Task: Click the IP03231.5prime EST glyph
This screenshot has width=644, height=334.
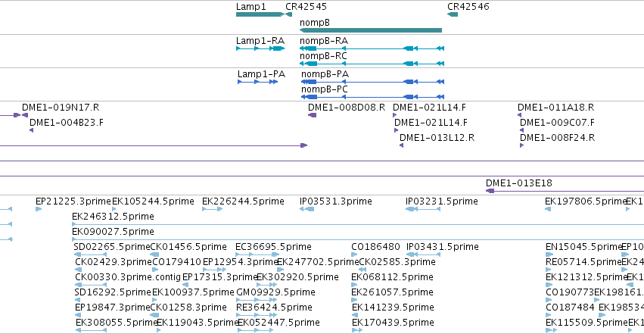Action: (x=423, y=209)
